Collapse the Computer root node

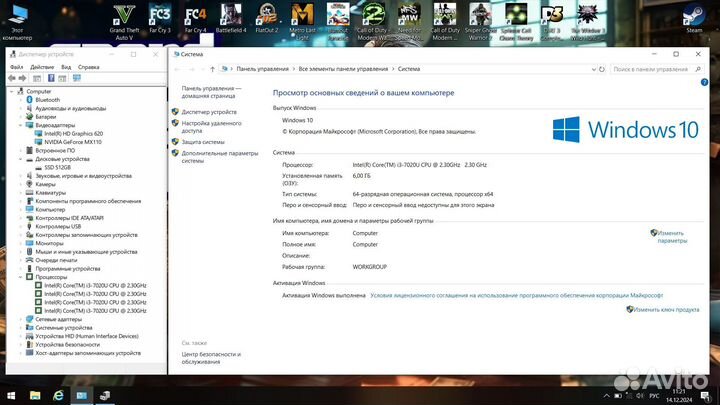click(x=12, y=91)
